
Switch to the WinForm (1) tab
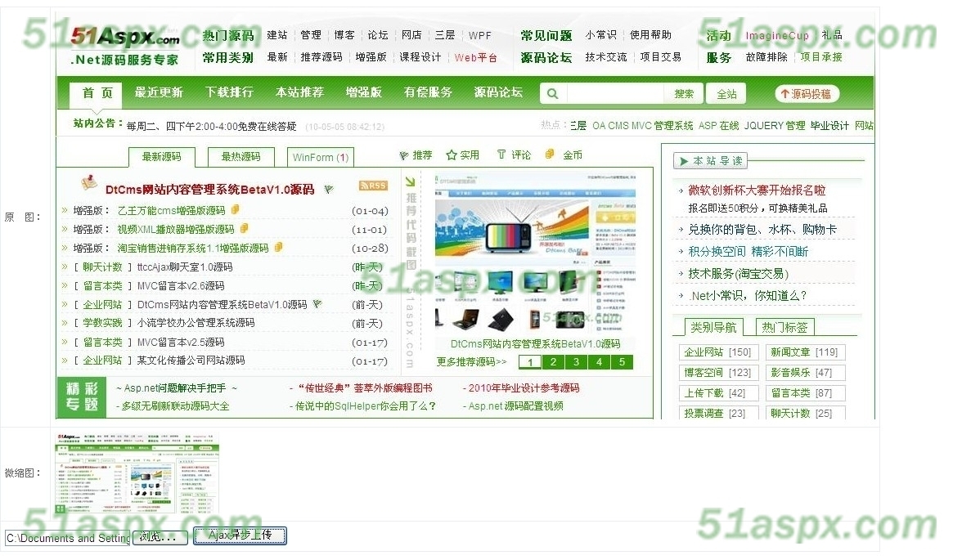pyautogui.click(x=321, y=157)
